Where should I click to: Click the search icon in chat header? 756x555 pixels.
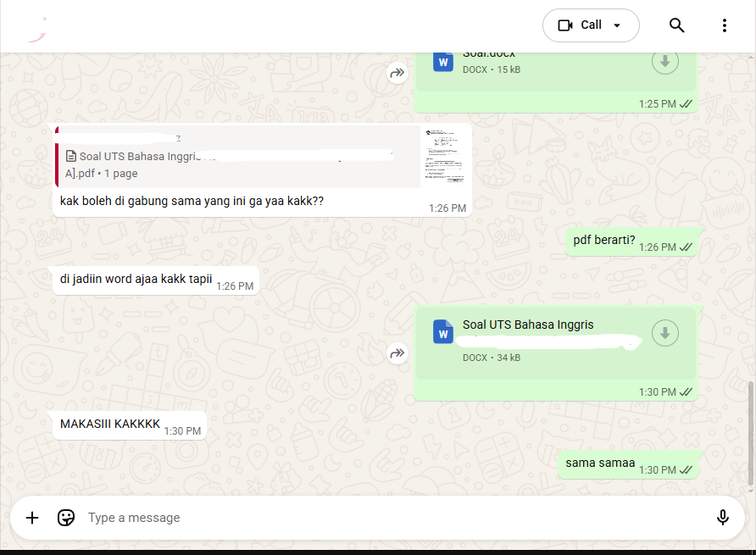677,25
